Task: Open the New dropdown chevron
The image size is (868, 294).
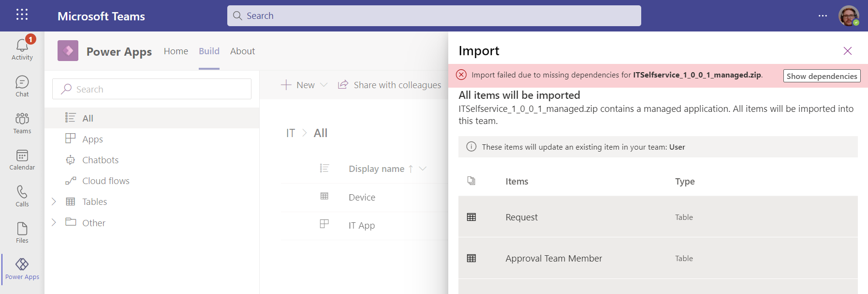Action: click(324, 85)
